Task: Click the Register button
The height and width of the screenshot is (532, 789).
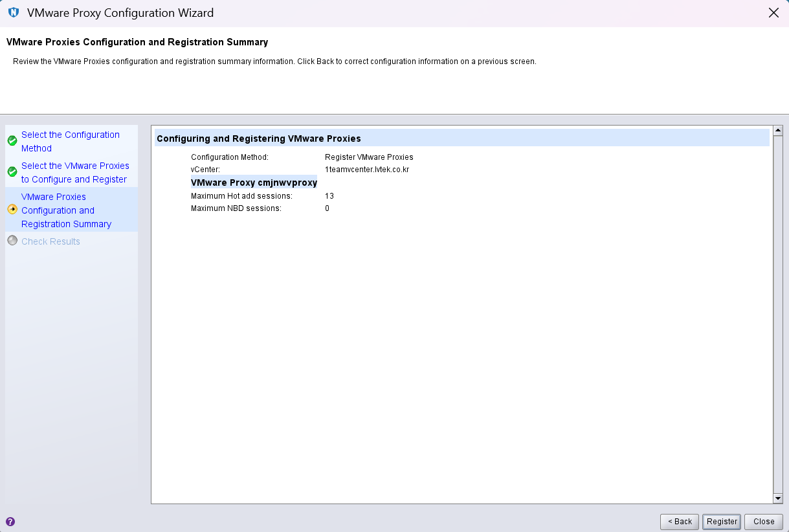Action: point(722,522)
